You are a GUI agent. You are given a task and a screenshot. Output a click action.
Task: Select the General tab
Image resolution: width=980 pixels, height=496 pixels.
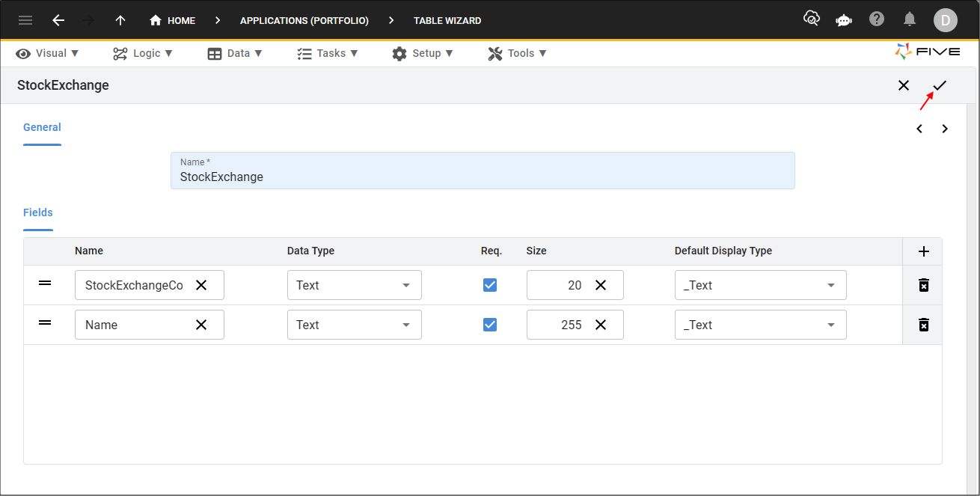pyautogui.click(x=42, y=128)
